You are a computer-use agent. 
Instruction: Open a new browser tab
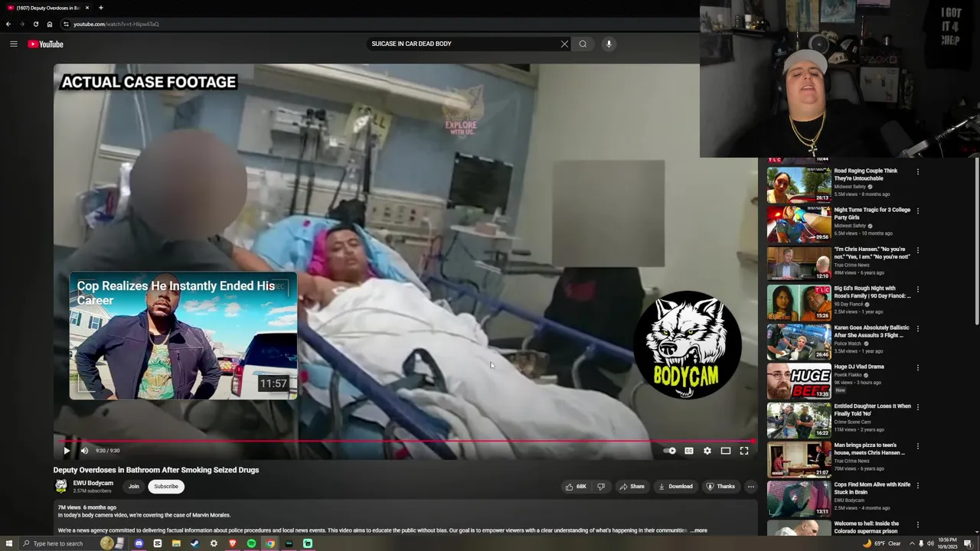click(100, 8)
